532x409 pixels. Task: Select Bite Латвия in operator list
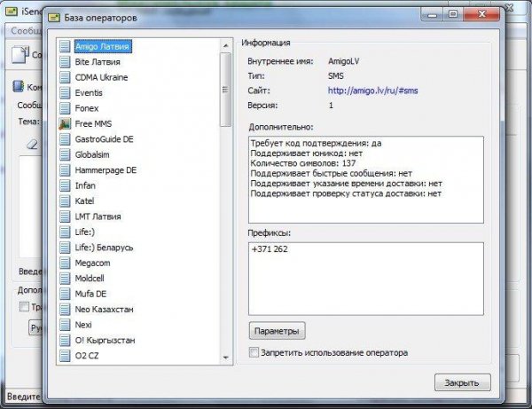click(x=98, y=62)
